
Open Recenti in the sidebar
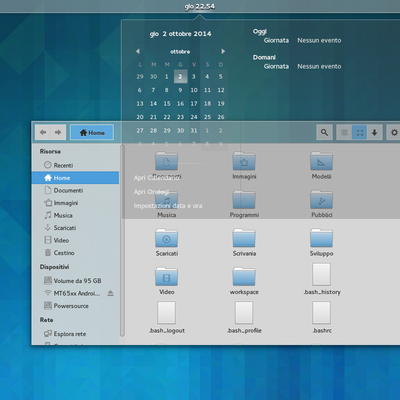pyautogui.click(x=75, y=165)
